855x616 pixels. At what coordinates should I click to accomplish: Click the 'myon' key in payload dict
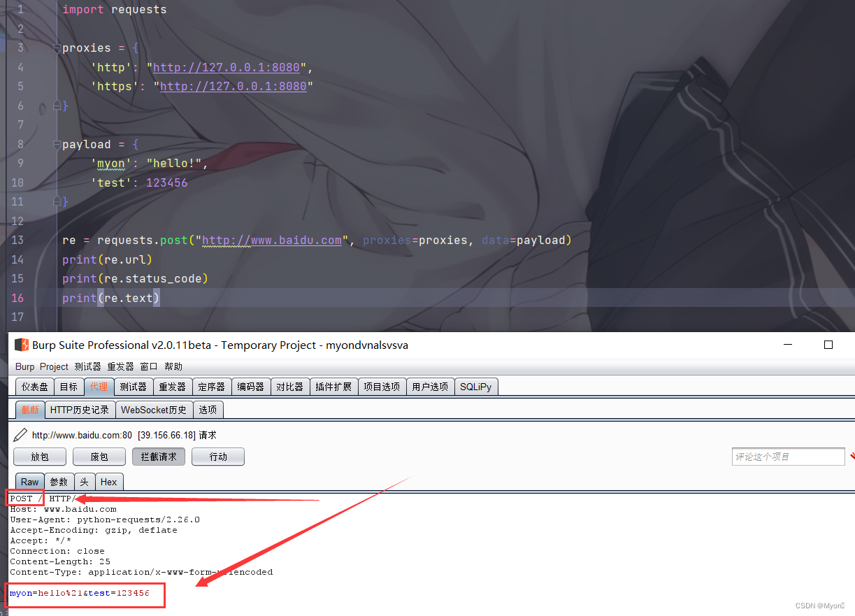point(111,164)
